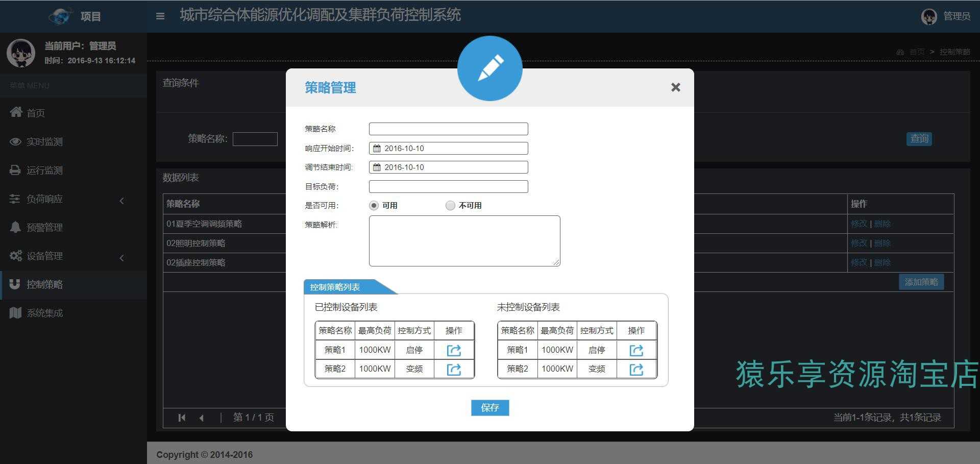Click 02插座控制策略 row text
Screen dimensions: 980x464
click(196, 262)
